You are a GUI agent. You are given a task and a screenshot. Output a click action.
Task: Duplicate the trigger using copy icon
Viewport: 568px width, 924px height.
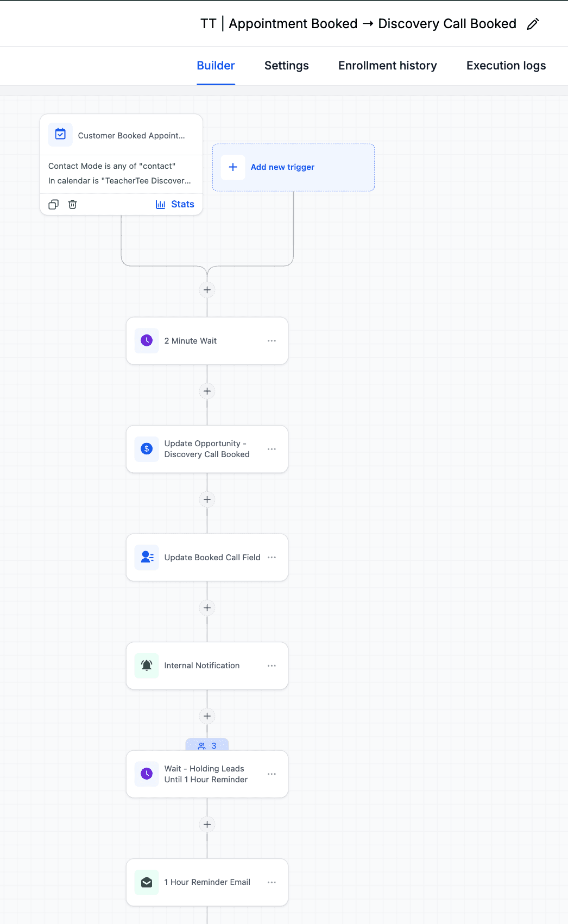[x=53, y=205]
